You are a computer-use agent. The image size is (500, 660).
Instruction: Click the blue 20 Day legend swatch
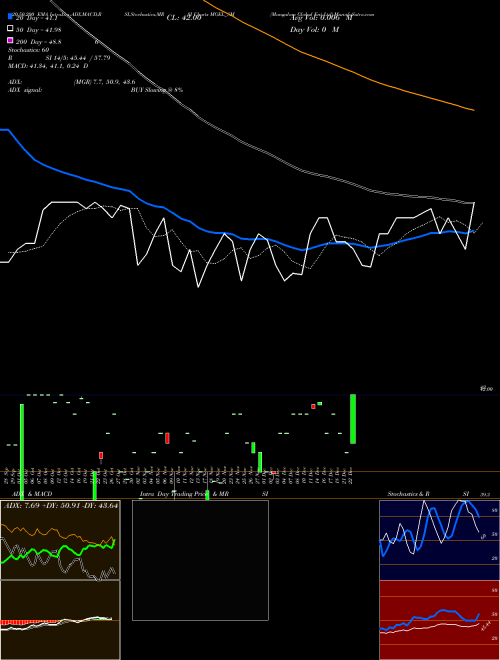[x=10, y=16]
